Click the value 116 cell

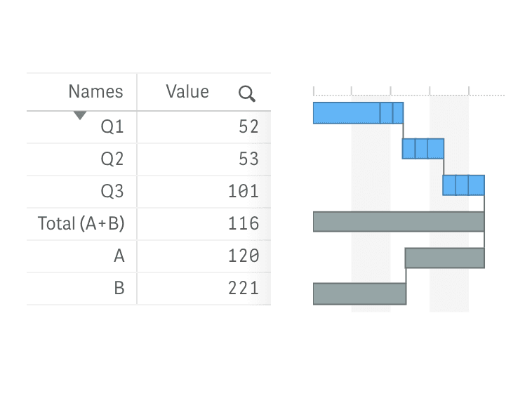pyautogui.click(x=244, y=224)
